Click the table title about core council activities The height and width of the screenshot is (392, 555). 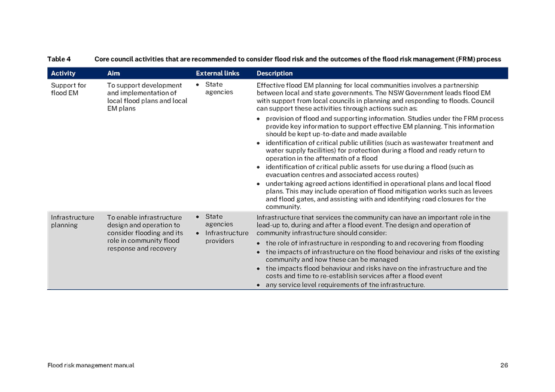pyautogui.click(x=298, y=59)
